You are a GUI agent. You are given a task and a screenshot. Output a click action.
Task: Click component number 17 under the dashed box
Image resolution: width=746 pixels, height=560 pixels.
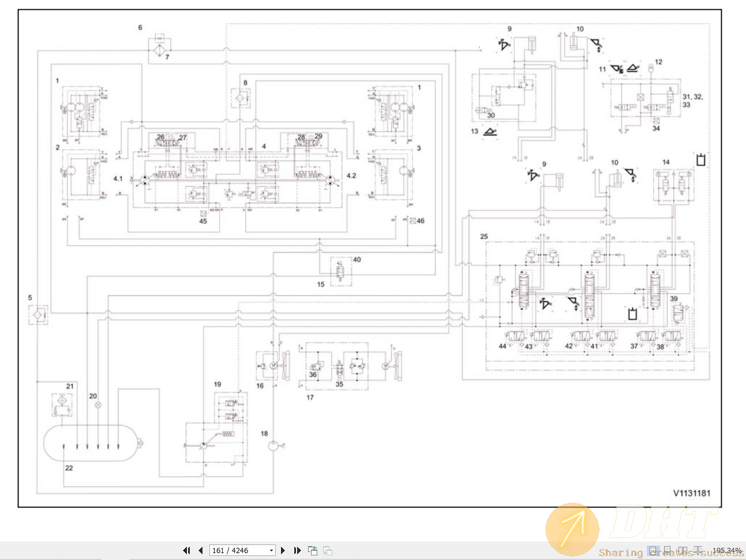click(310, 397)
